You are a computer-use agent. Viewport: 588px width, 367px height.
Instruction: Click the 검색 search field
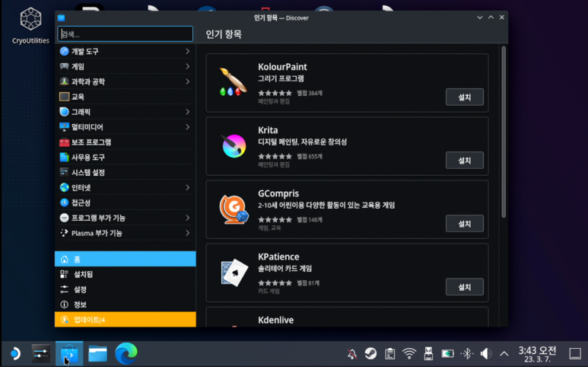[x=126, y=34]
